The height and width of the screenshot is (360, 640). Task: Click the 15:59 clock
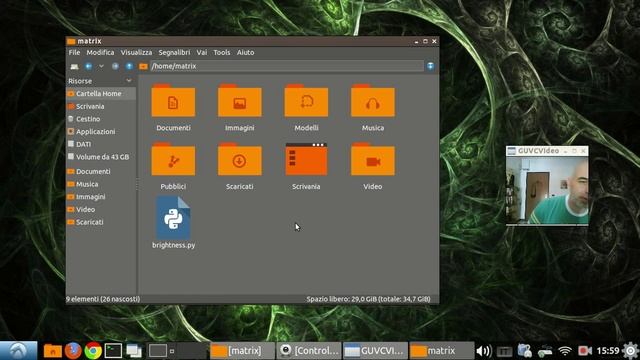pos(608,351)
